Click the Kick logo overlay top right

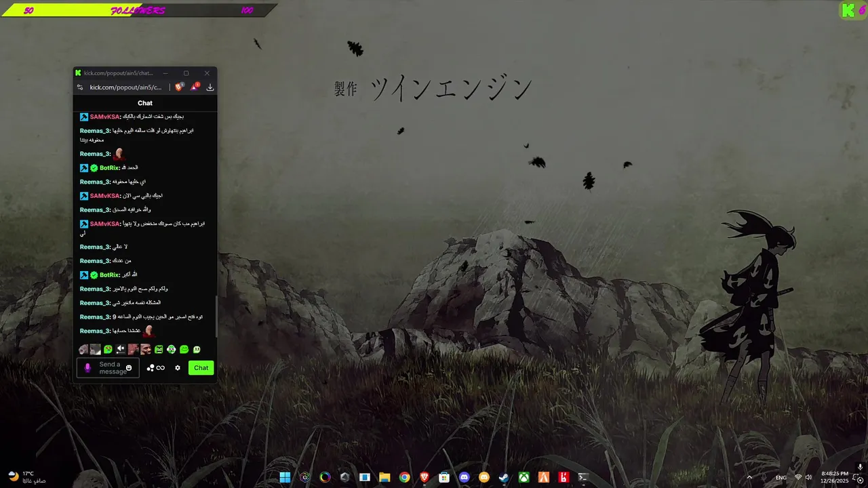(848, 10)
